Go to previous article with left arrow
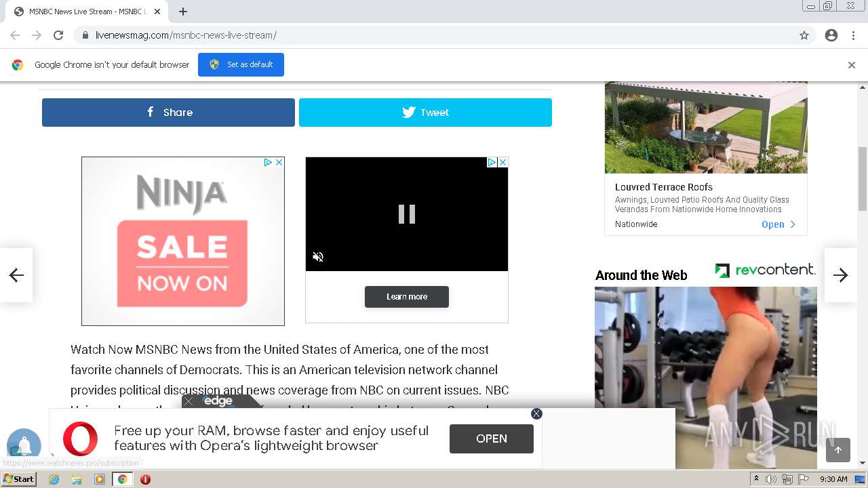This screenshot has height=488, width=868. coord(16,275)
